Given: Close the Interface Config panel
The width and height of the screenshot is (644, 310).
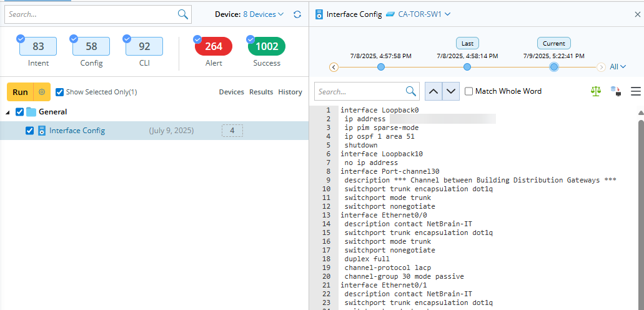Looking at the screenshot, I should pos(637,14).
